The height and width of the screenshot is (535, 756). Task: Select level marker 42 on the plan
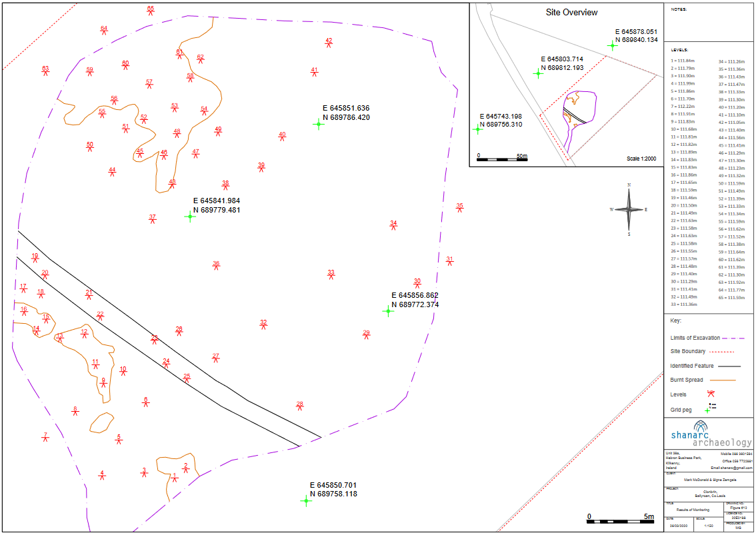tap(329, 44)
